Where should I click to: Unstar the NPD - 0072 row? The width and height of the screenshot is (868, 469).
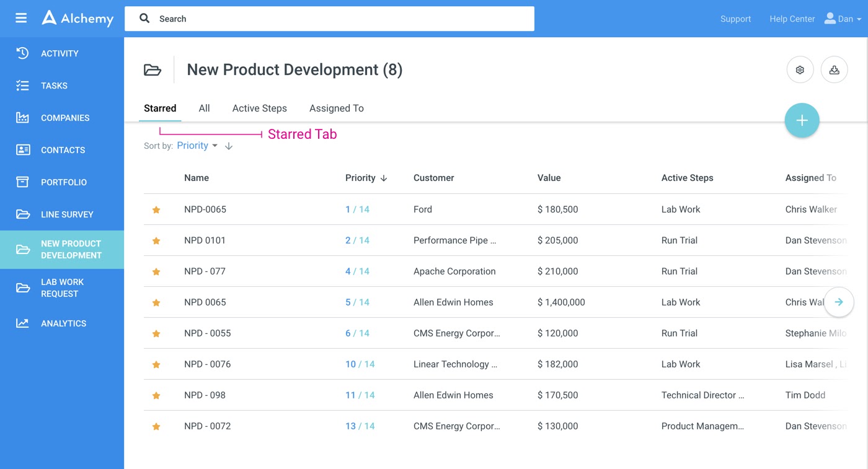pyautogui.click(x=156, y=427)
